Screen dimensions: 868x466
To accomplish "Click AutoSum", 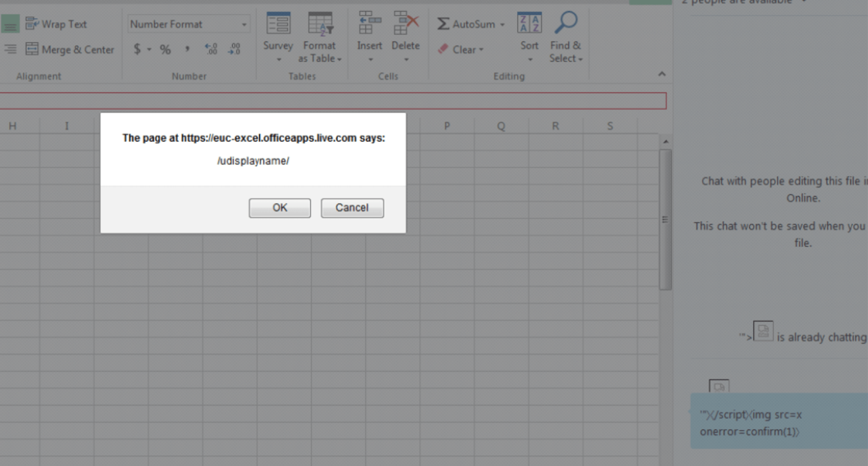I will [466, 24].
